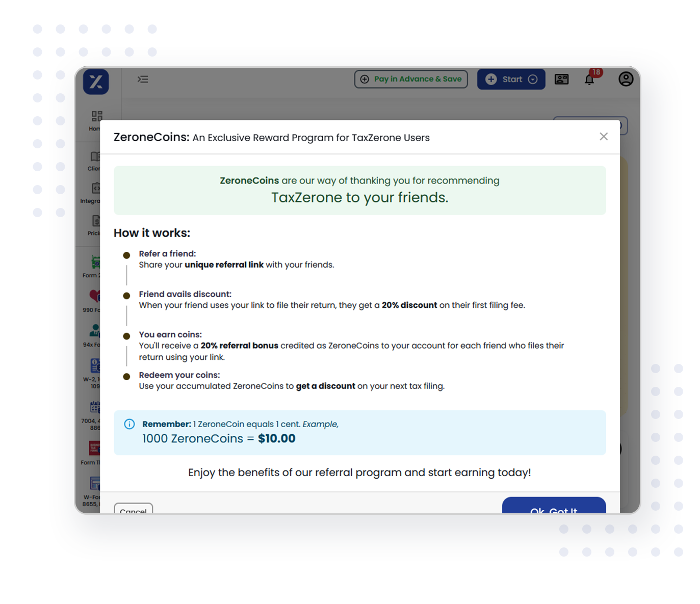Open W-2, 1099 forms sidebar item
Screen dimensions: 700x604
(x=94, y=370)
